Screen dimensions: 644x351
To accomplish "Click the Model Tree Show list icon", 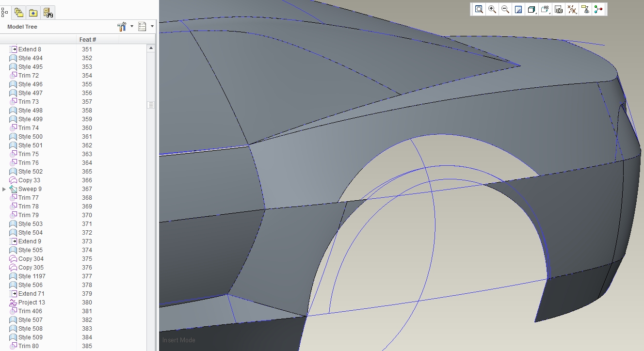I will 142,27.
